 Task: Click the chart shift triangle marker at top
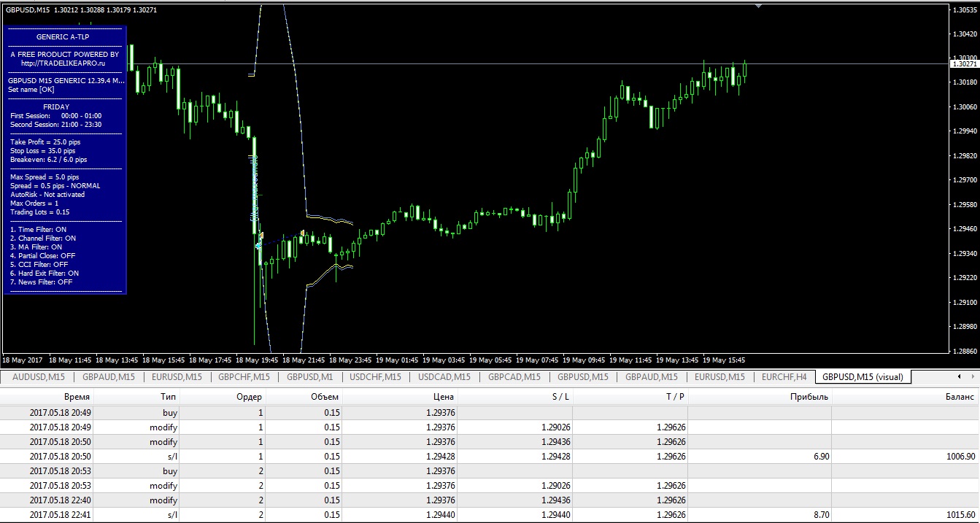(x=758, y=5)
